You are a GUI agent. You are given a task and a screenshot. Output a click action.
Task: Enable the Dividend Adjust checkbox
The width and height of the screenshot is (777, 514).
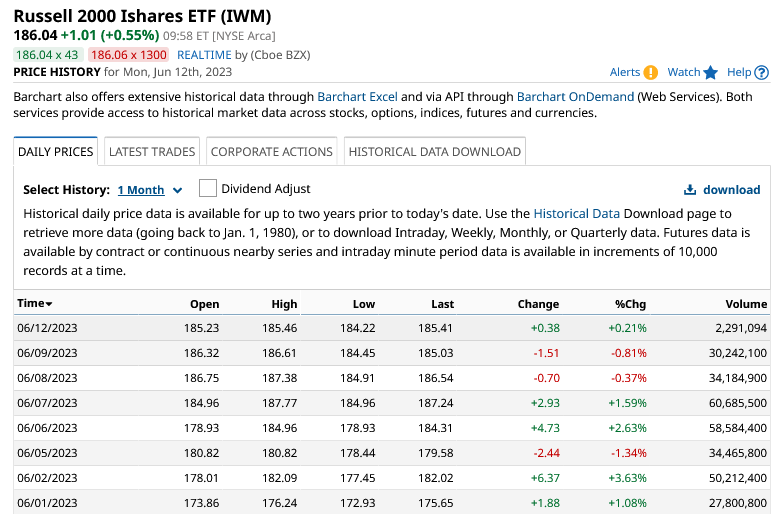[208, 188]
